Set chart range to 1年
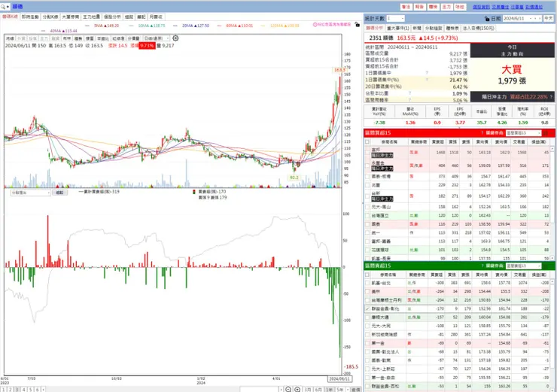Screen dimensions: 557x392 pos(329,390)
